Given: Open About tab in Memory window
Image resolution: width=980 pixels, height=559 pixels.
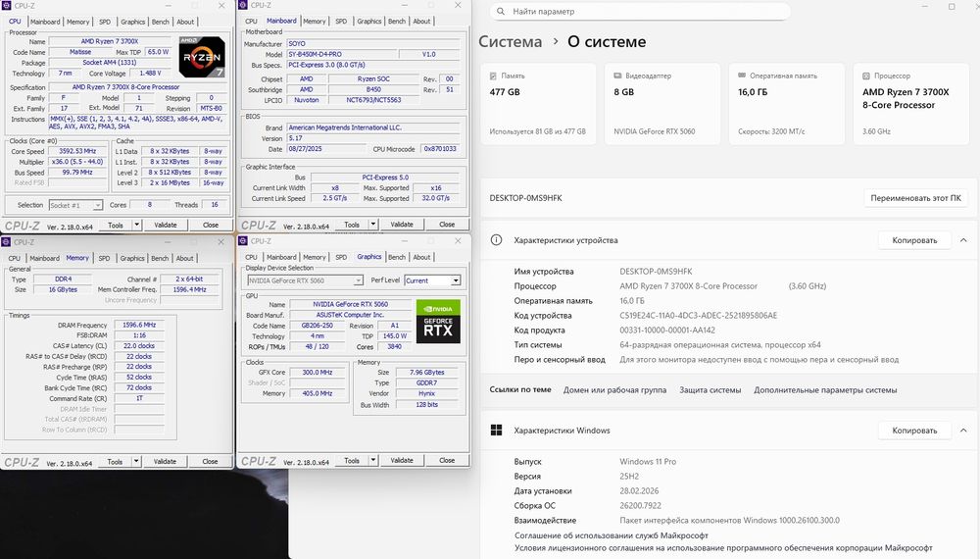Looking at the screenshot, I should point(185,258).
